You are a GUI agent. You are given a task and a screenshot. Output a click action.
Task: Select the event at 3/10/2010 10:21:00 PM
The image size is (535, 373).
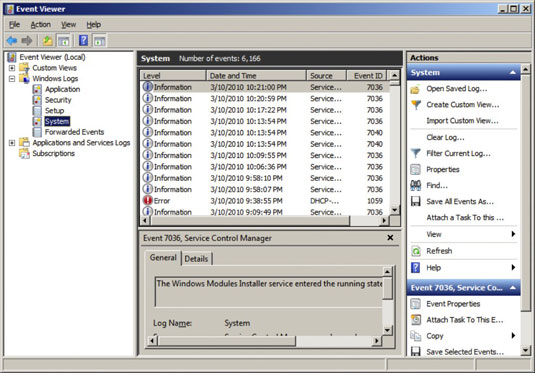265,87
